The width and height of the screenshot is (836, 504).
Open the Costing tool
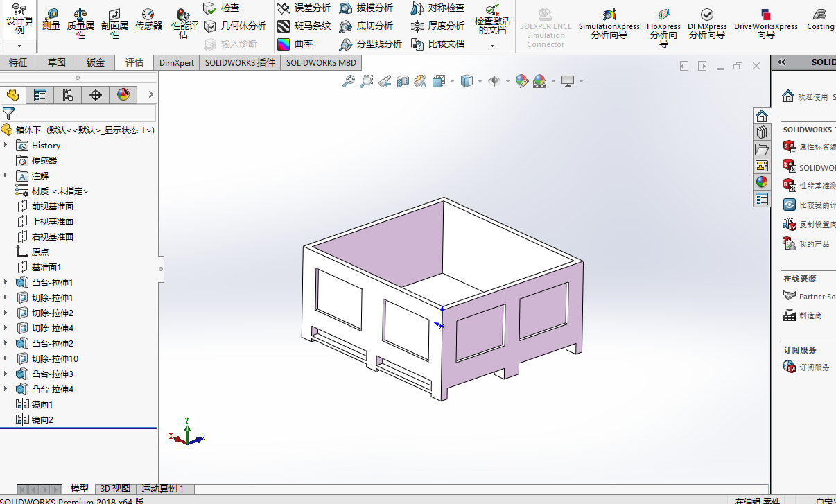pos(820,19)
